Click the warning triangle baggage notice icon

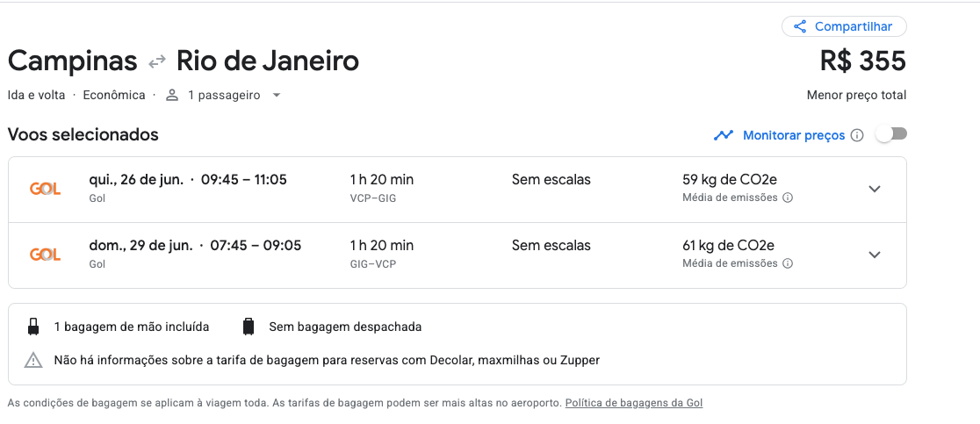pyautogui.click(x=33, y=360)
